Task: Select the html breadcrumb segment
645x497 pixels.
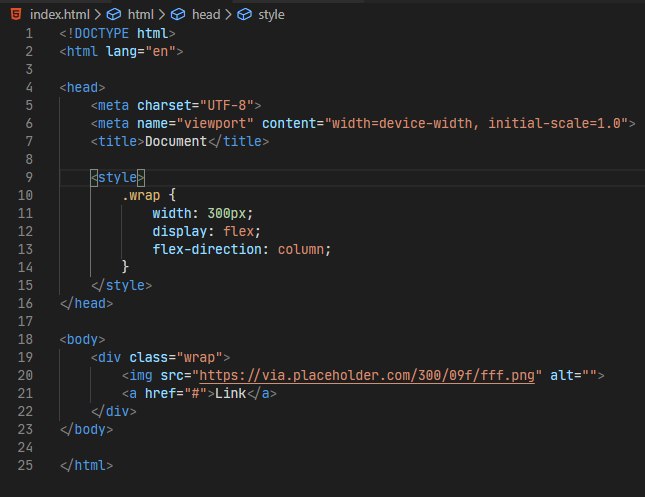Action: click(x=140, y=14)
